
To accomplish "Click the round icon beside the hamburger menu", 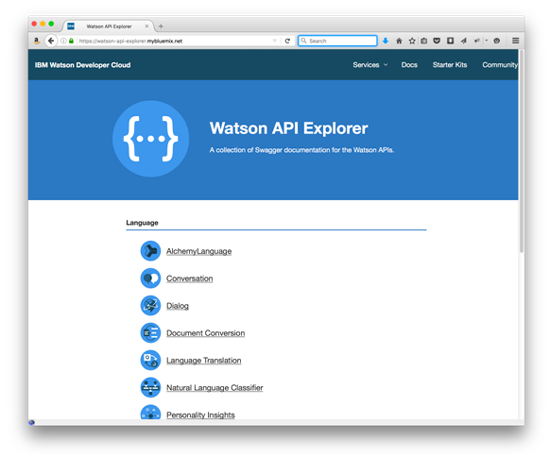I will pyautogui.click(x=496, y=41).
